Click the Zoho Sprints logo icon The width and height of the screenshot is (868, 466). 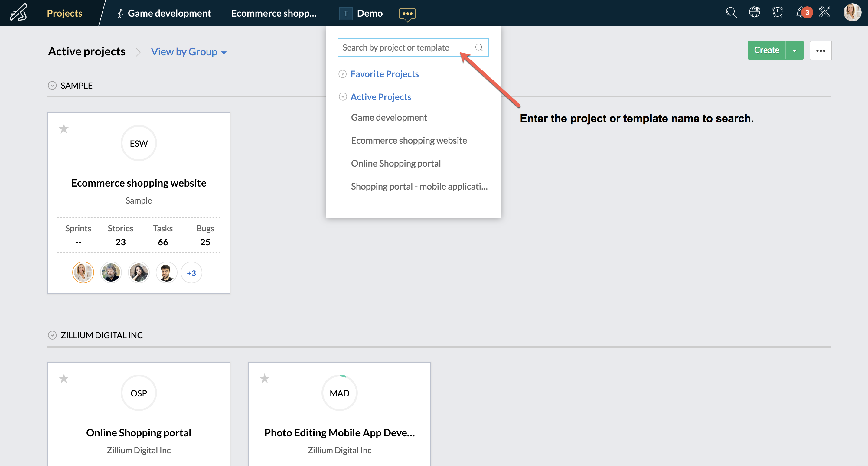(x=19, y=13)
